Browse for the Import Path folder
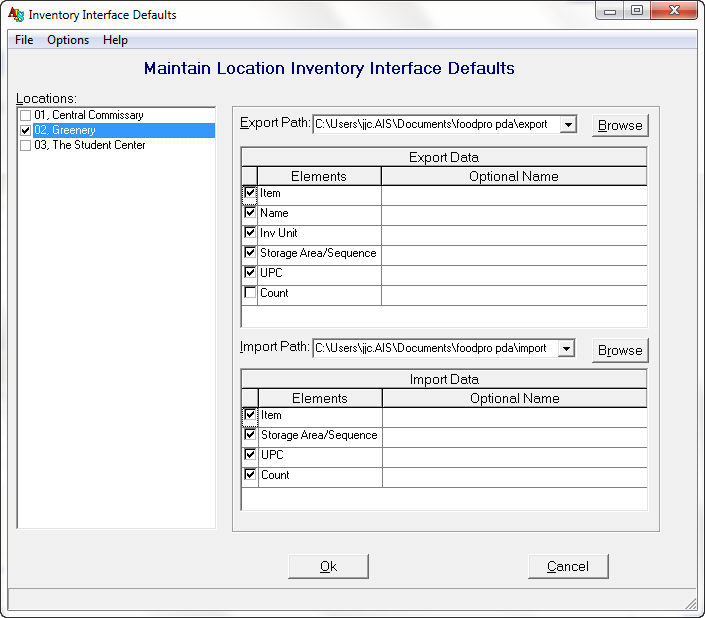The width and height of the screenshot is (705, 618). [620, 350]
